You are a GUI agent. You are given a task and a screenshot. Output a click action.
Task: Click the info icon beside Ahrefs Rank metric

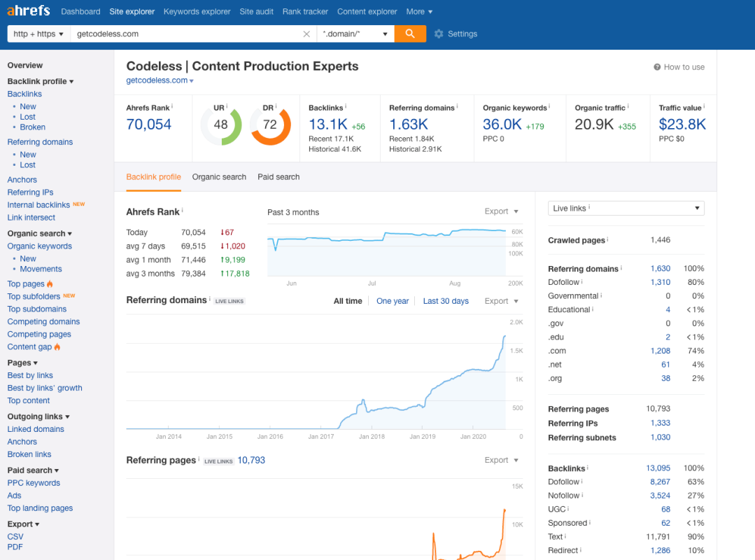[172, 107]
